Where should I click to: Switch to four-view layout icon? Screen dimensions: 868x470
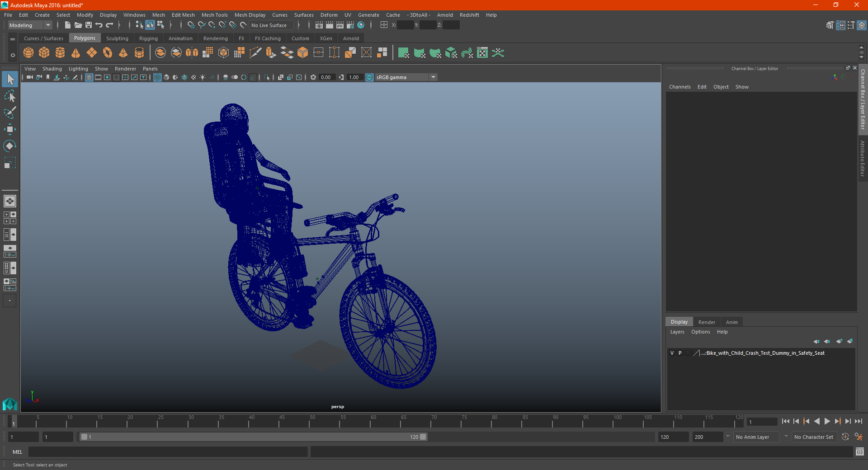(x=9, y=218)
